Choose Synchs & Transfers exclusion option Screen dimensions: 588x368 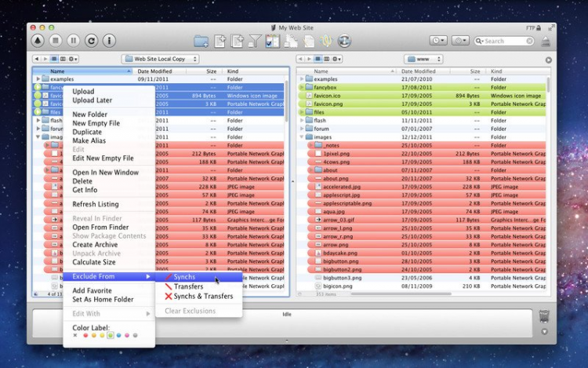(203, 297)
